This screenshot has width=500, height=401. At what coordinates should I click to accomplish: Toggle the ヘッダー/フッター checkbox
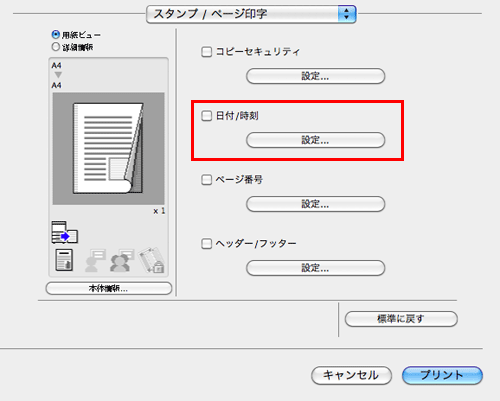tap(207, 244)
